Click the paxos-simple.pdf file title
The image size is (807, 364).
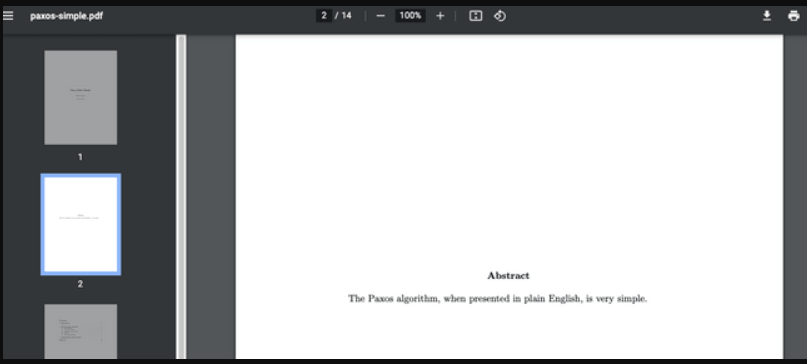click(66, 16)
